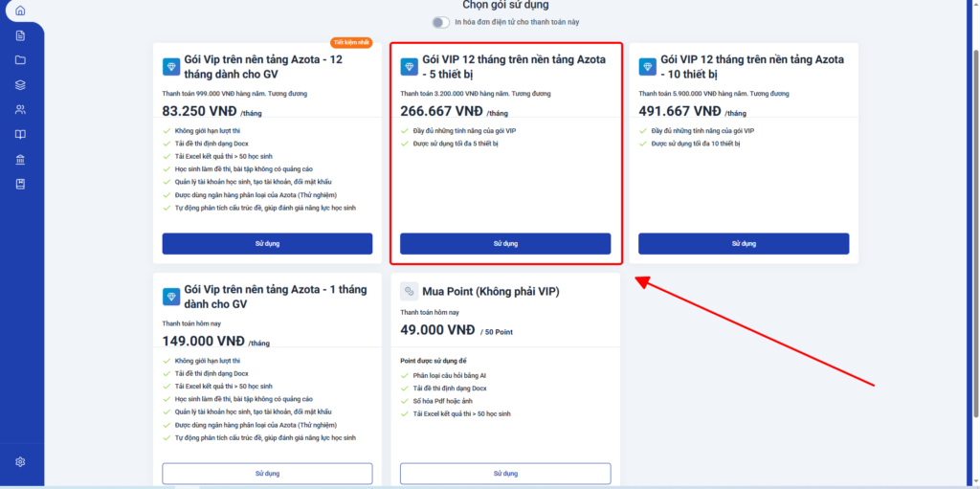Open the folder icon in sidebar
Image resolution: width=980 pixels, height=489 pixels.
click(21, 60)
